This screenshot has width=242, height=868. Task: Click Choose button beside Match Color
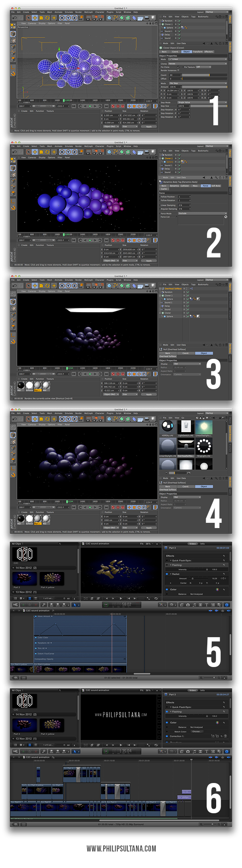196,731
